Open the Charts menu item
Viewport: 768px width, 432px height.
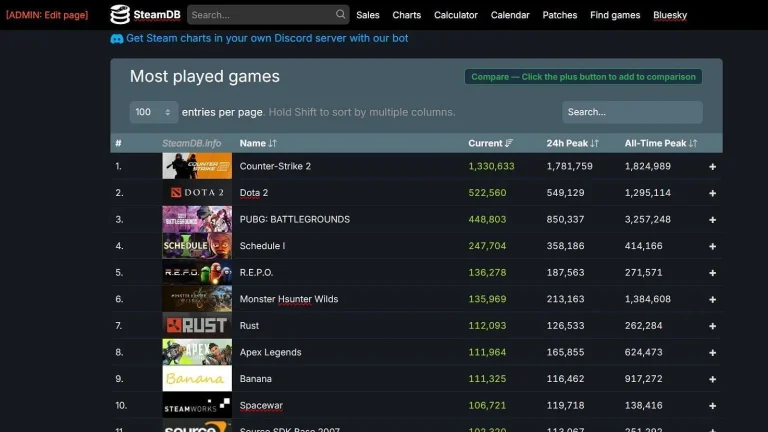pyautogui.click(x=407, y=15)
